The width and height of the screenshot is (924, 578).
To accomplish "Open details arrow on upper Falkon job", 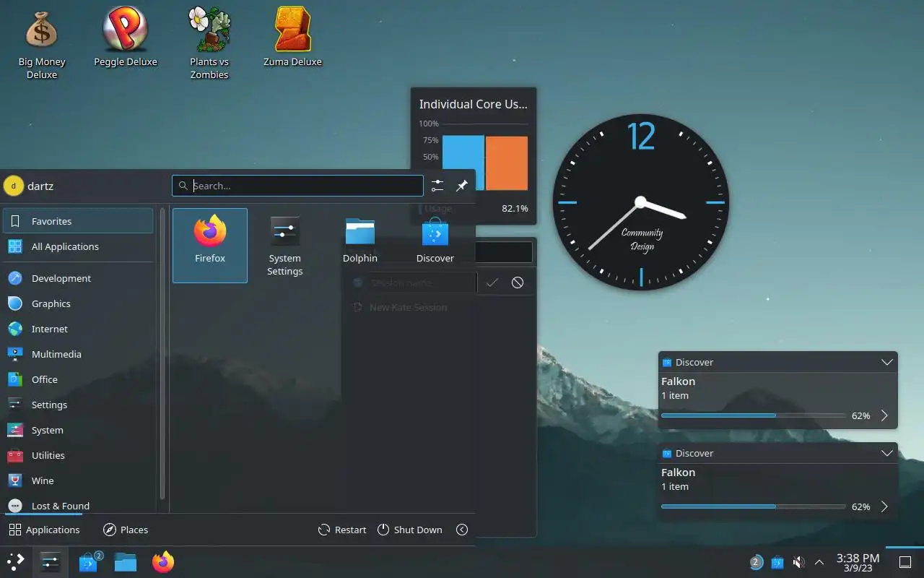I will click(x=884, y=415).
